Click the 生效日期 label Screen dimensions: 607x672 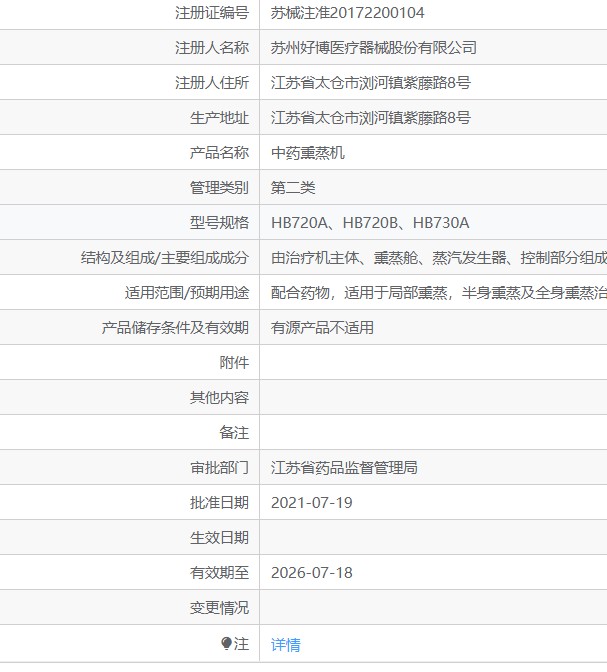(219, 538)
